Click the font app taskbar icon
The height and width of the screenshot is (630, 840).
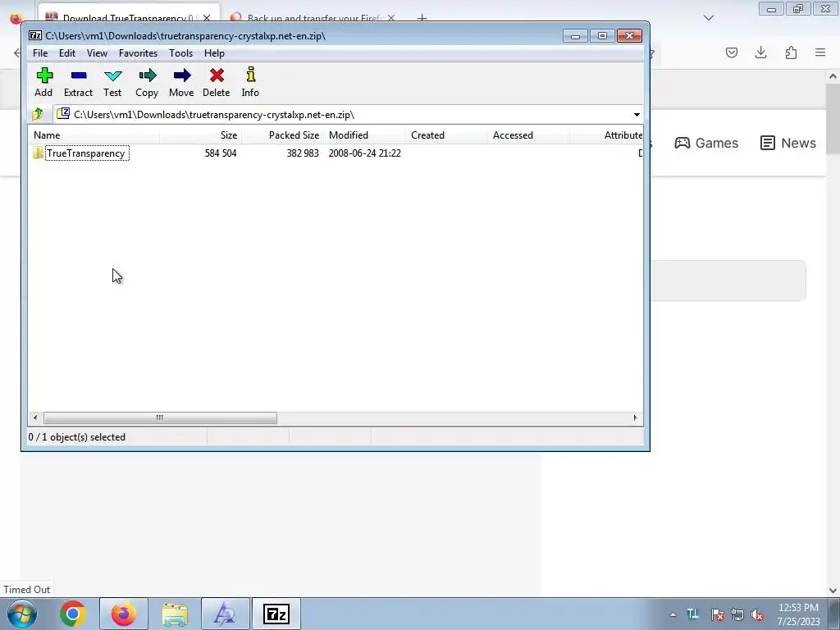pyautogui.click(x=225, y=614)
